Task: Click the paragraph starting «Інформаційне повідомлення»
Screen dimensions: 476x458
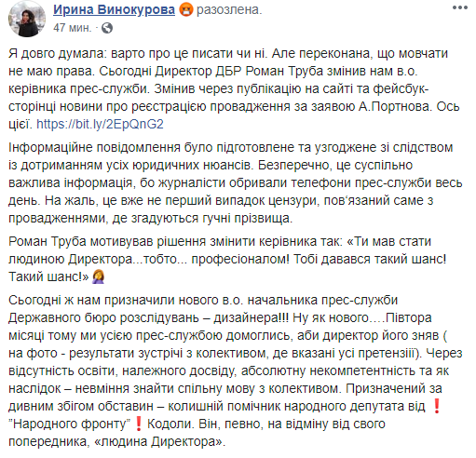Action: [236, 182]
